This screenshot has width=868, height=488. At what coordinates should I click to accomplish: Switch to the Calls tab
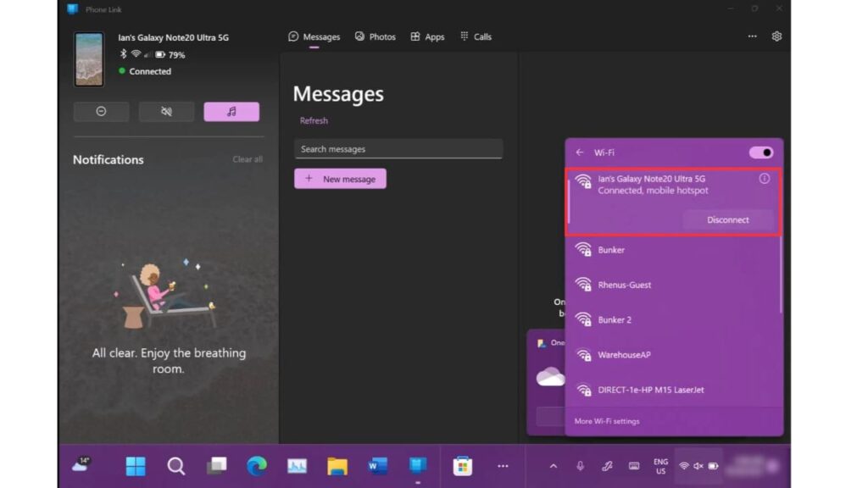click(476, 37)
